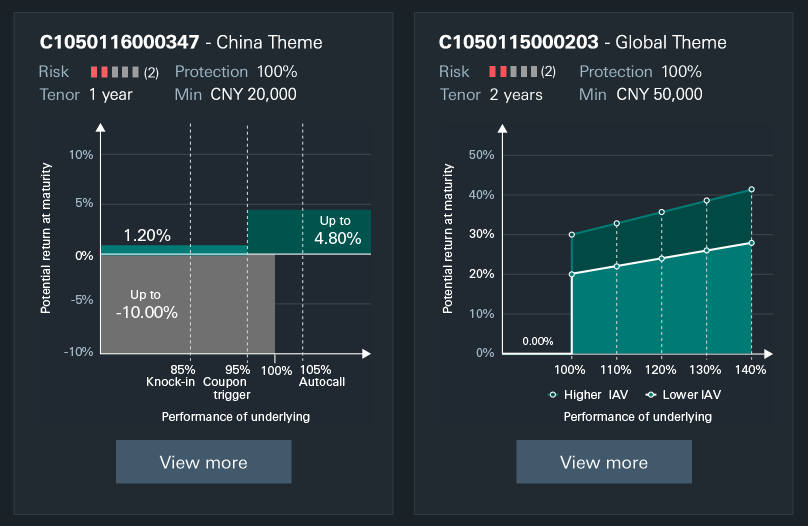The height and width of the screenshot is (526, 808).
Task: Select Lower IAV data point at 120%
Action: point(661,258)
